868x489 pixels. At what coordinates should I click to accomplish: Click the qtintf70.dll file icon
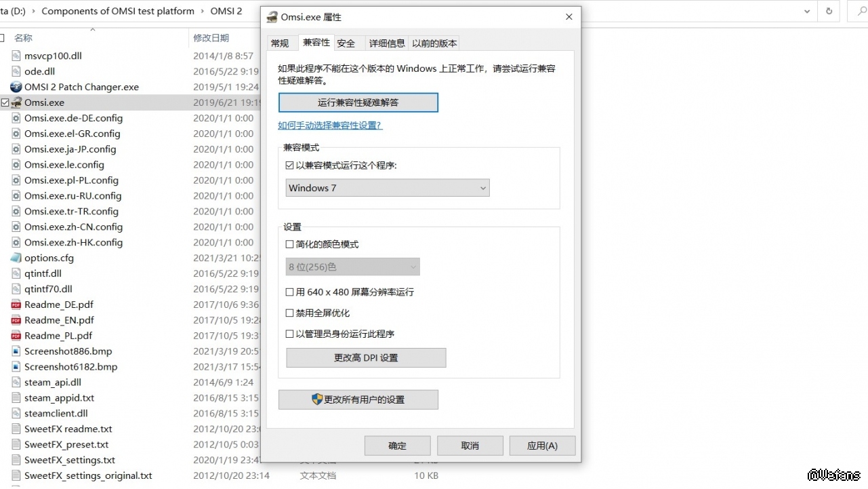click(16, 289)
